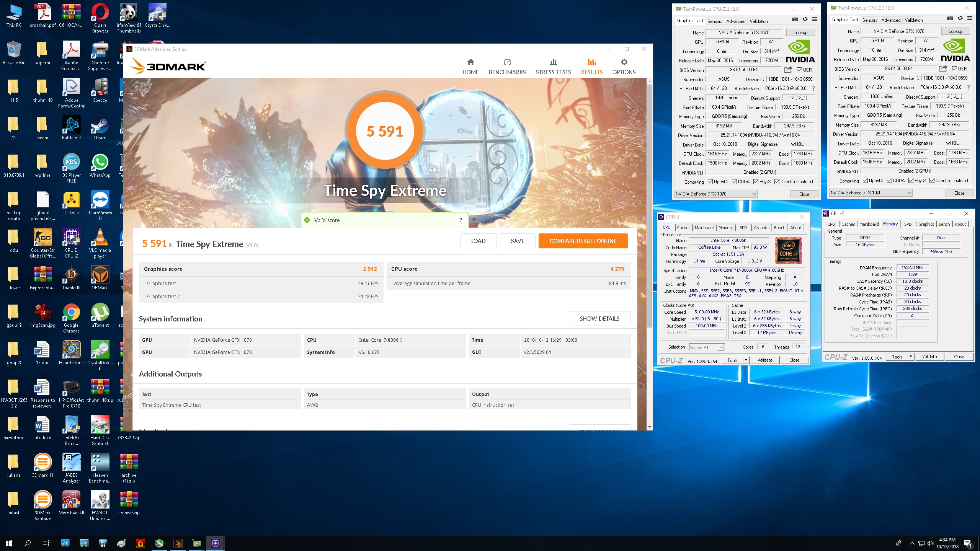980x551 pixels.
Task: Click Validate button in left CPU-Z
Action: [x=765, y=360]
